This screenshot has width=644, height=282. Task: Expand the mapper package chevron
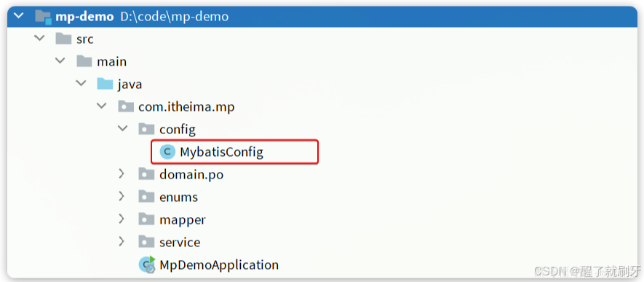point(122,219)
